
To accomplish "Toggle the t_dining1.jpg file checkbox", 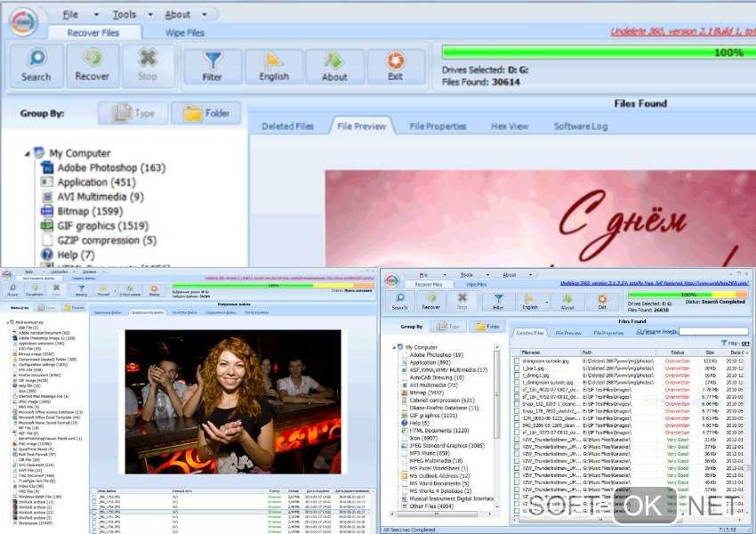I will [x=517, y=375].
